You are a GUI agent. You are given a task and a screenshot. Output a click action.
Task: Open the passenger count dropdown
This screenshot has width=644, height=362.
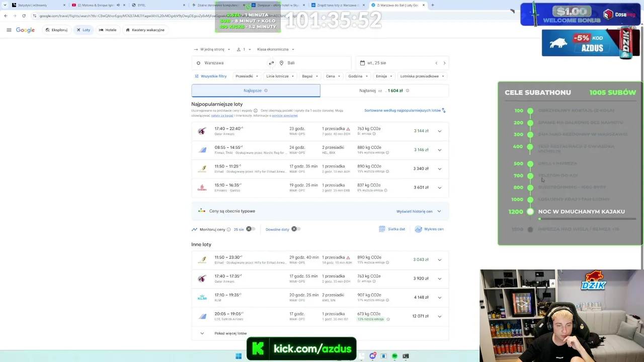pyautogui.click(x=244, y=49)
